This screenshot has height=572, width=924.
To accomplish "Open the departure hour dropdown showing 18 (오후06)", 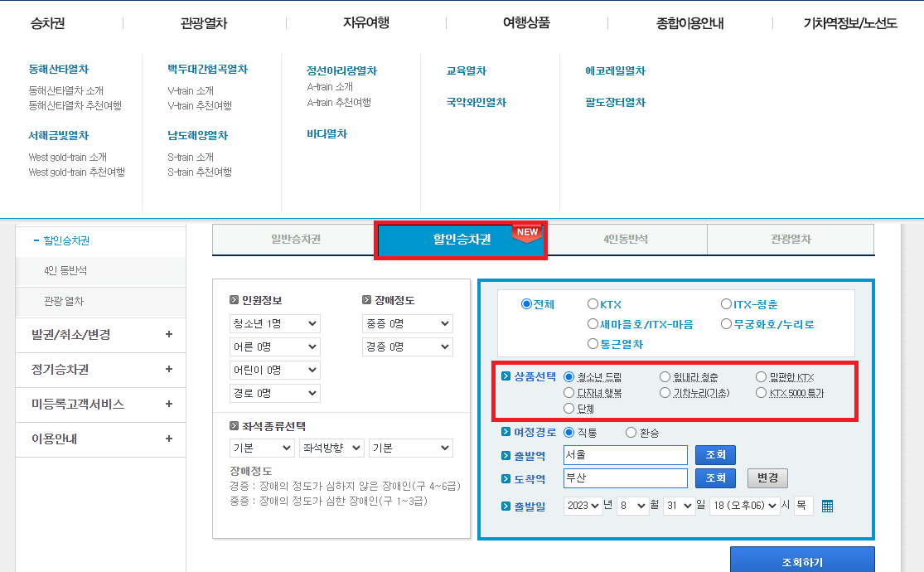I will click(744, 505).
